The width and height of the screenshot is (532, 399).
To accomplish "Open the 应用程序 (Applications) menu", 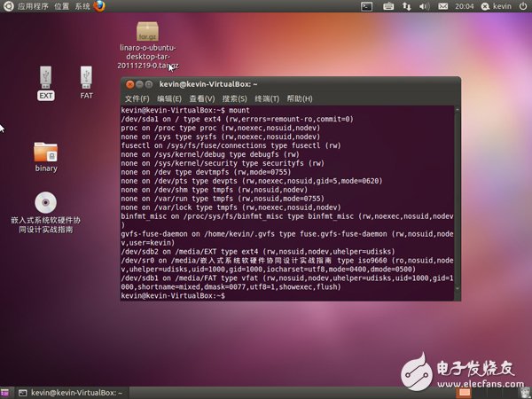I will [32, 6].
